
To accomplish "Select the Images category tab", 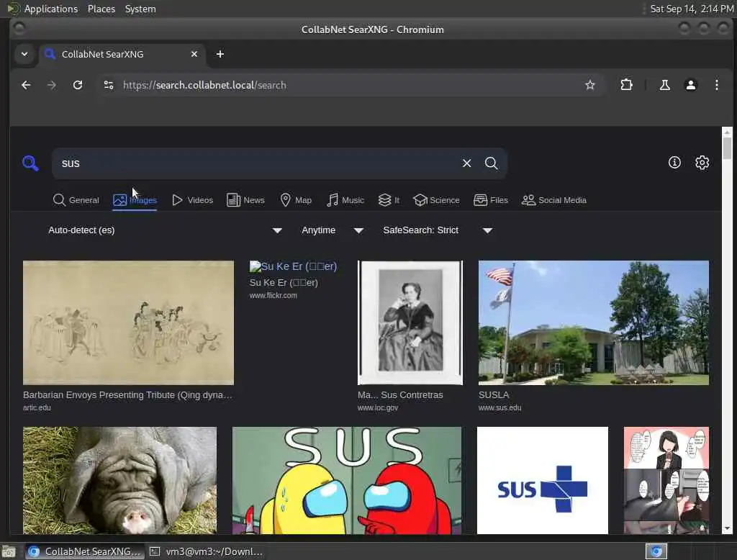I will (x=135, y=200).
